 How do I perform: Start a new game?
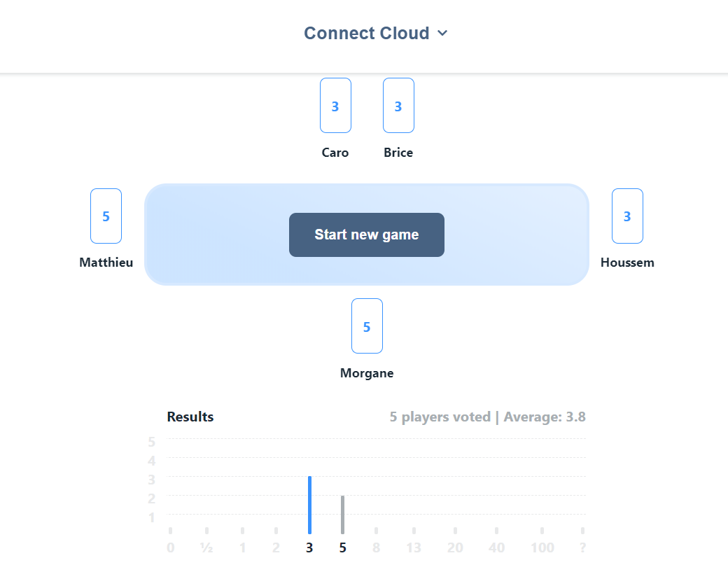pos(366,235)
